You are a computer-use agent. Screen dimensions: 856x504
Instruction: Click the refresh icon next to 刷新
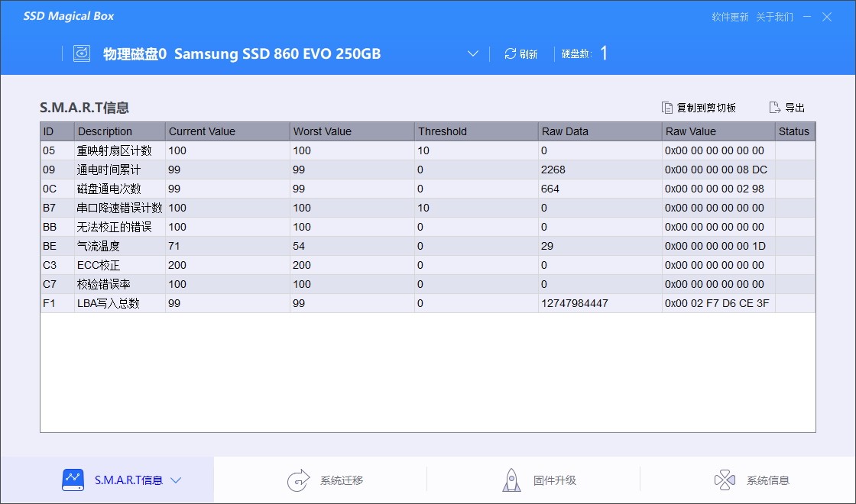510,53
